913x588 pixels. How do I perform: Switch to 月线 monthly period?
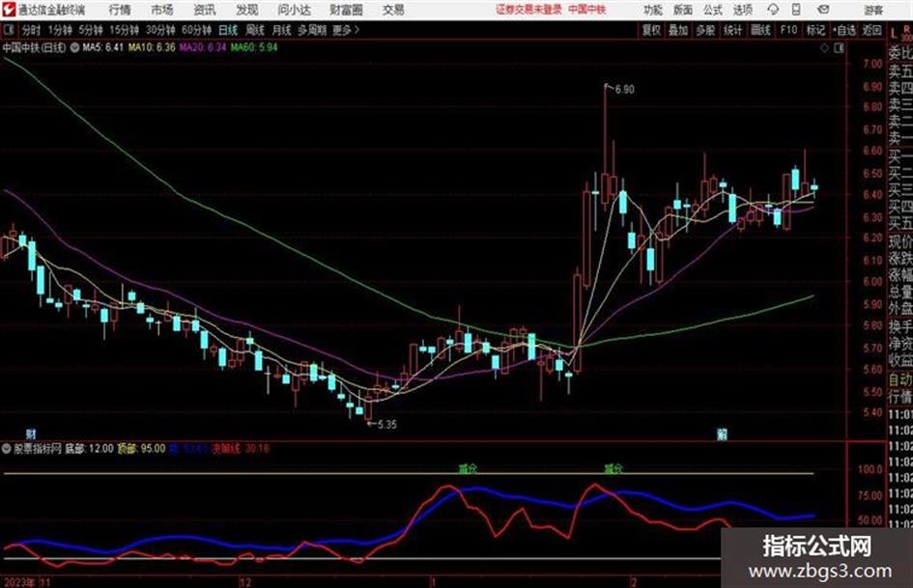pos(282,30)
